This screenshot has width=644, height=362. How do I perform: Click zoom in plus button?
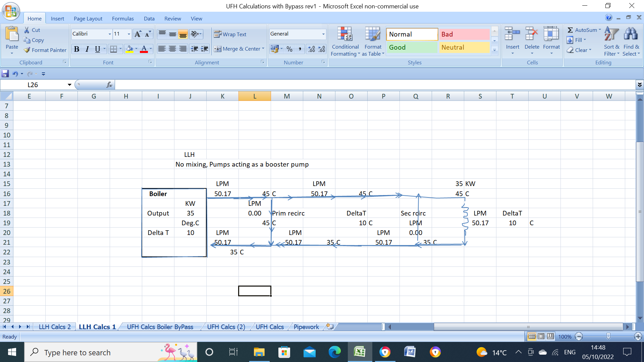(638, 336)
